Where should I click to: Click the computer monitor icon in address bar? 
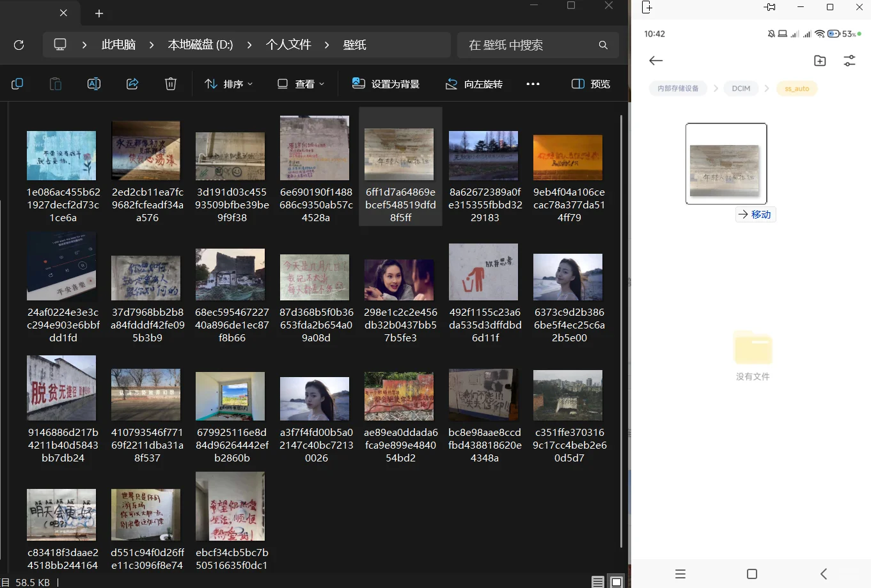(60, 45)
